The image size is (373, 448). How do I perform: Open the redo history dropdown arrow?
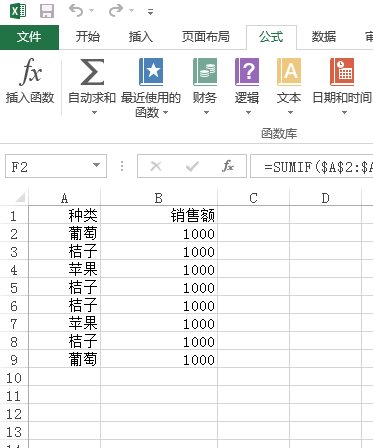pos(132,11)
